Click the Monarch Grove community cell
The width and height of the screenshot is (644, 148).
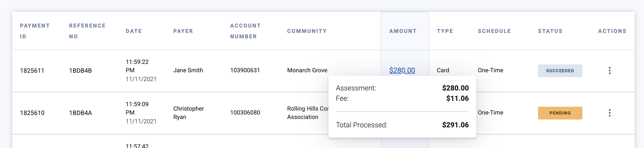tap(307, 70)
